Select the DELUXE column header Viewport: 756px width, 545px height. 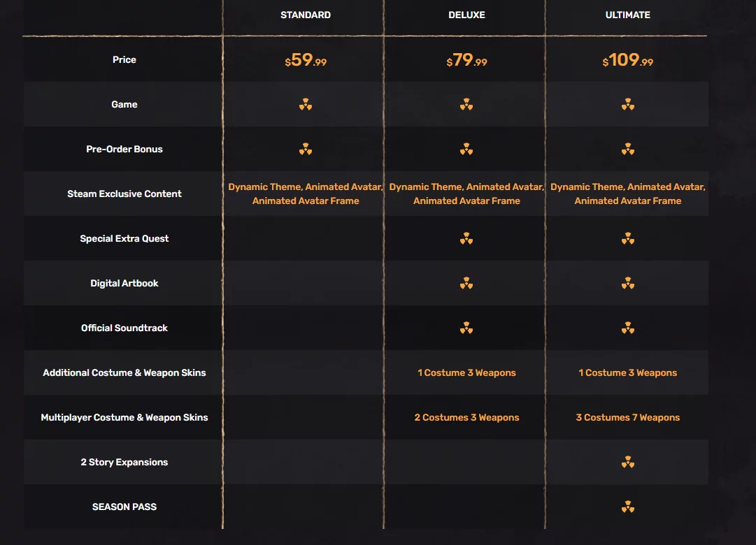466,15
